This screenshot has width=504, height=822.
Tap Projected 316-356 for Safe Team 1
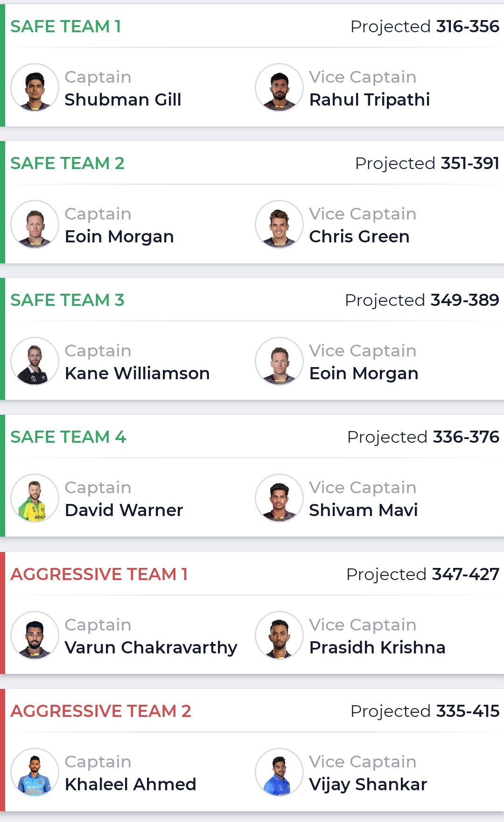pos(425,27)
